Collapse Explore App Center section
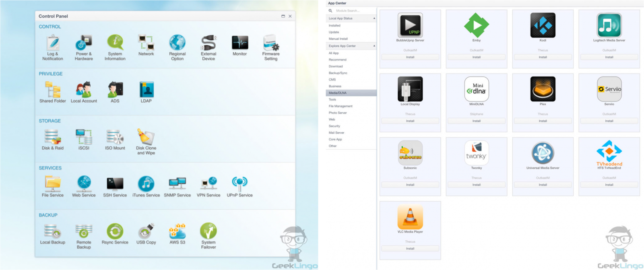The image size is (644, 270). pos(374,46)
